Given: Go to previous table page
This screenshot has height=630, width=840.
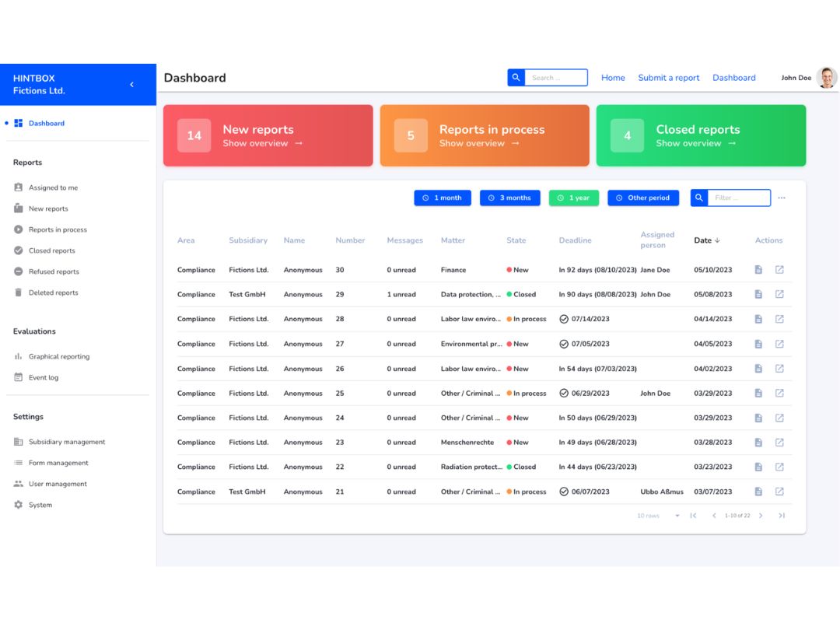Looking at the screenshot, I should [x=714, y=516].
